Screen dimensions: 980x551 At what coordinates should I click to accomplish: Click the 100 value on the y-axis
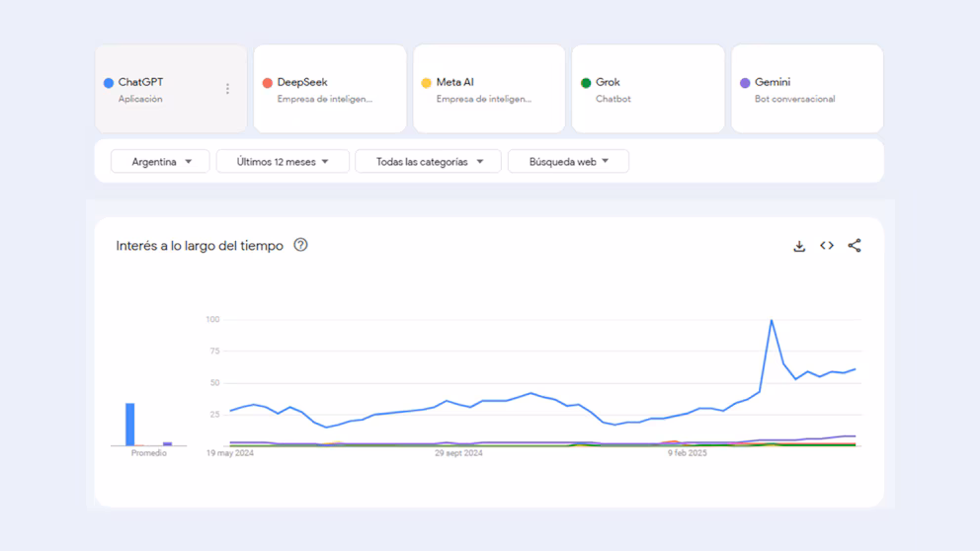pos(212,319)
